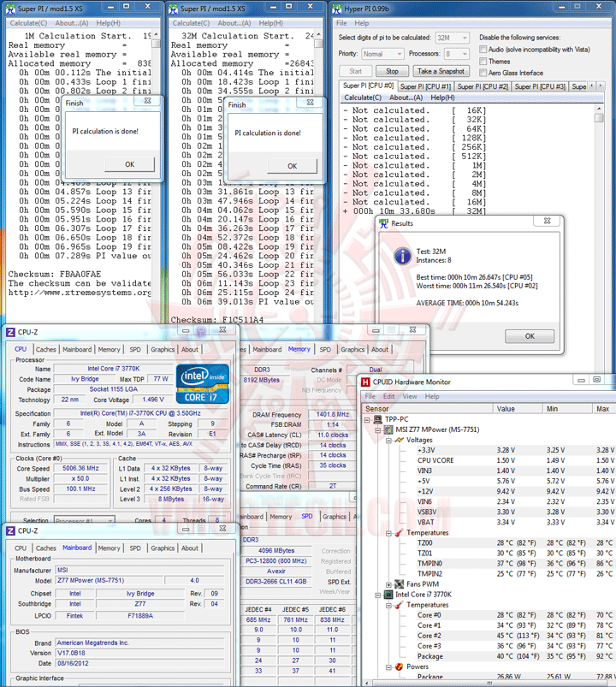
Task: Click the CPU-Z logo icon in the CPU tab window
Action: 10,332
